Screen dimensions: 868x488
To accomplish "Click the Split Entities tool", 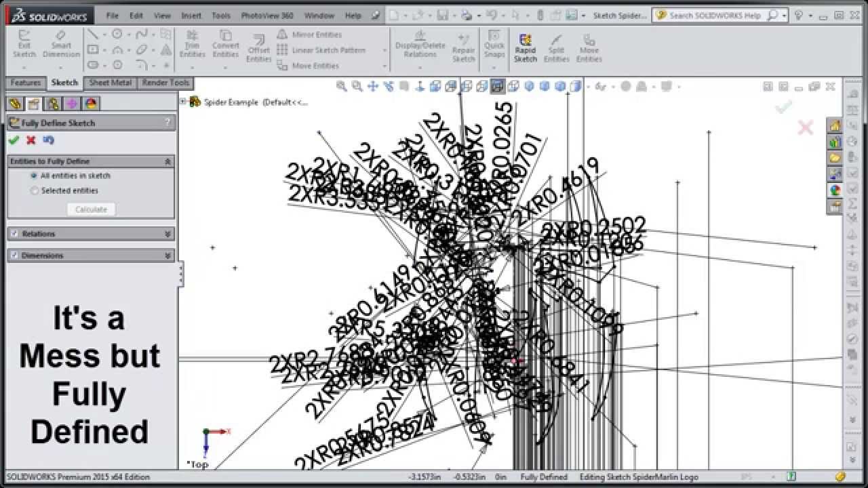I will click(x=556, y=46).
